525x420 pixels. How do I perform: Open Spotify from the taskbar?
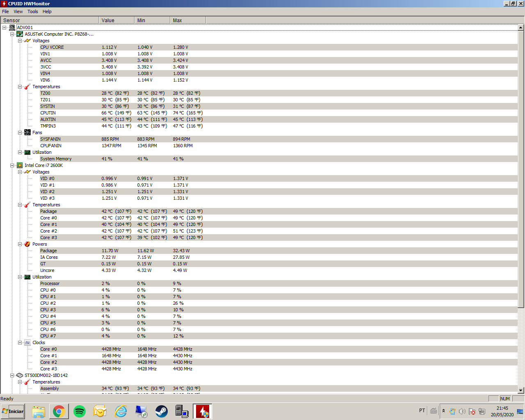pos(80,411)
